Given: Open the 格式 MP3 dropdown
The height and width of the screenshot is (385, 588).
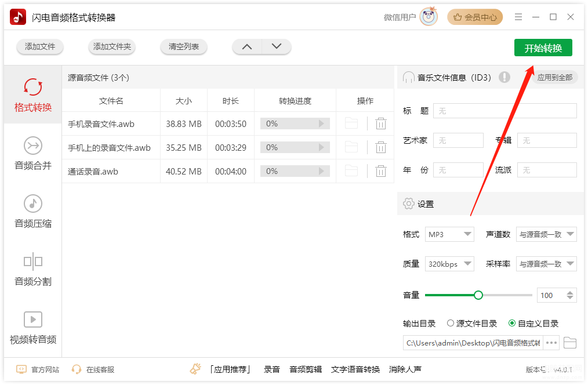Looking at the screenshot, I should coord(449,234).
